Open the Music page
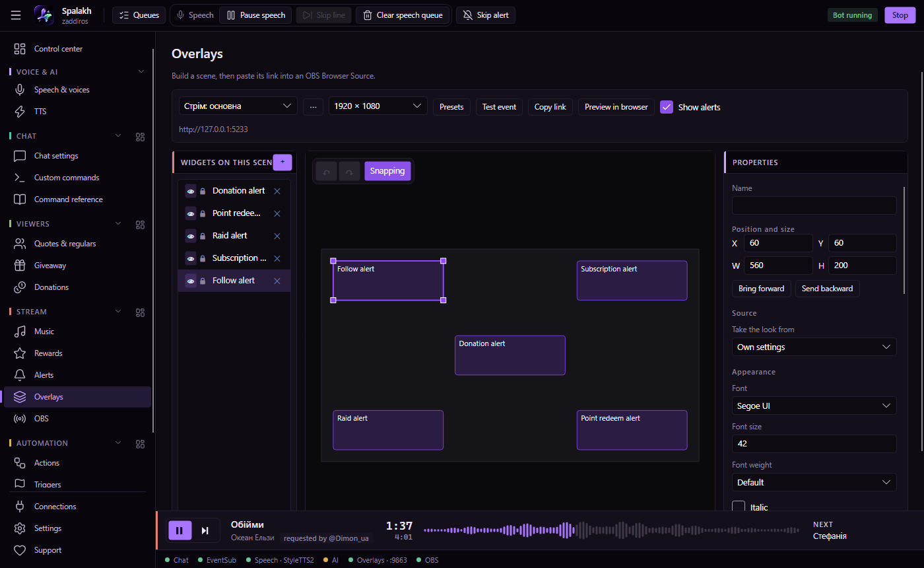This screenshot has width=924, height=568. (78, 332)
